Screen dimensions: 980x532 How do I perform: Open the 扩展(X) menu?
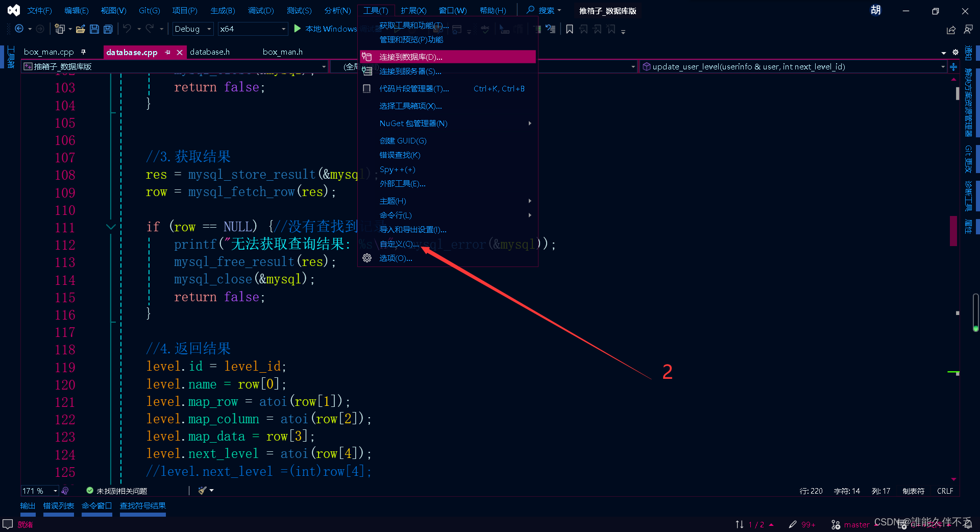413,11
